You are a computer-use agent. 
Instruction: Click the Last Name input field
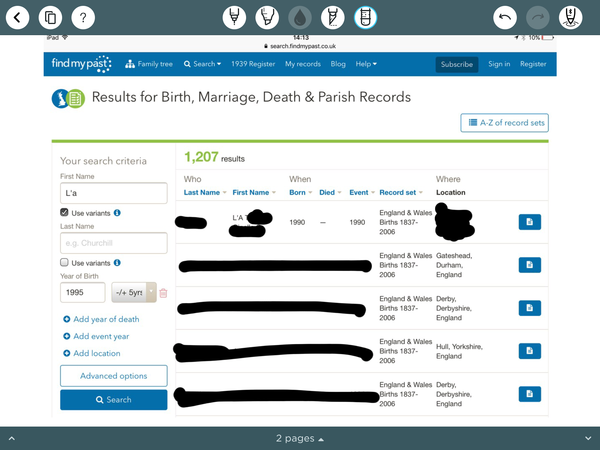pos(113,243)
